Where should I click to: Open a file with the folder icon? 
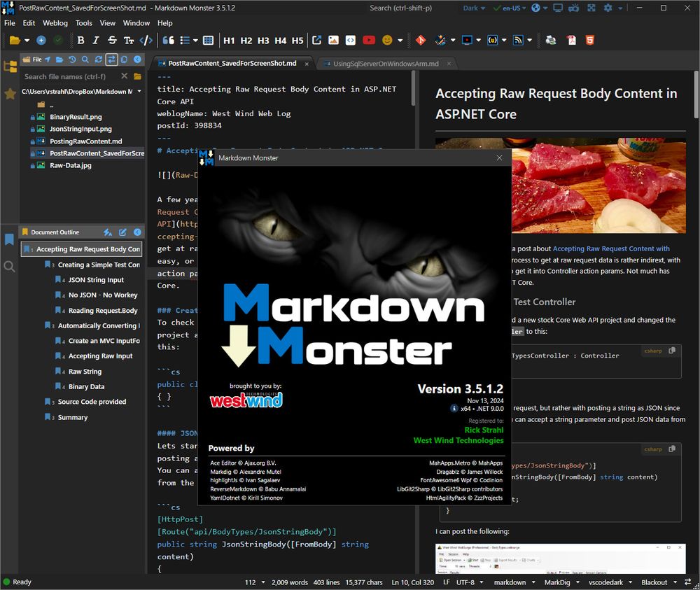coord(15,40)
